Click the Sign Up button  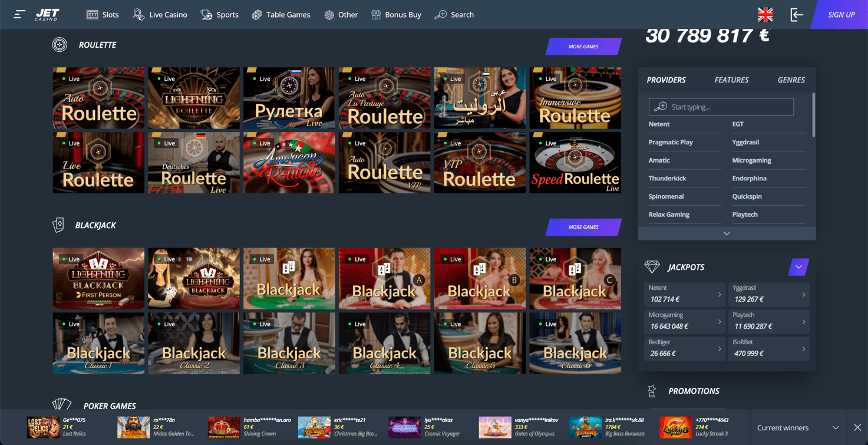tap(840, 15)
